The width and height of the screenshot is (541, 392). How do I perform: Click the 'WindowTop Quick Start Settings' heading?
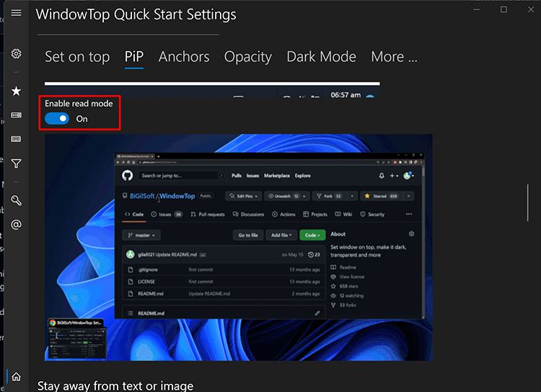[x=136, y=14]
